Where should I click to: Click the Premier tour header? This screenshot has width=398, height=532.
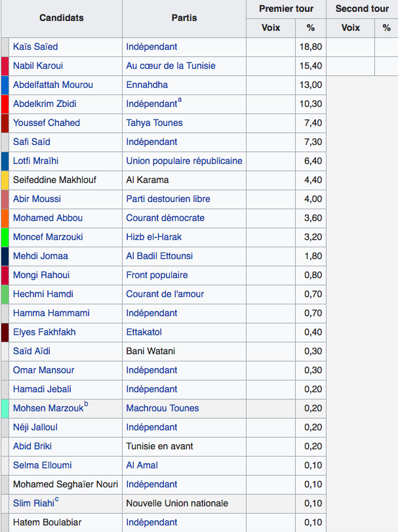[x=286, y=9]
